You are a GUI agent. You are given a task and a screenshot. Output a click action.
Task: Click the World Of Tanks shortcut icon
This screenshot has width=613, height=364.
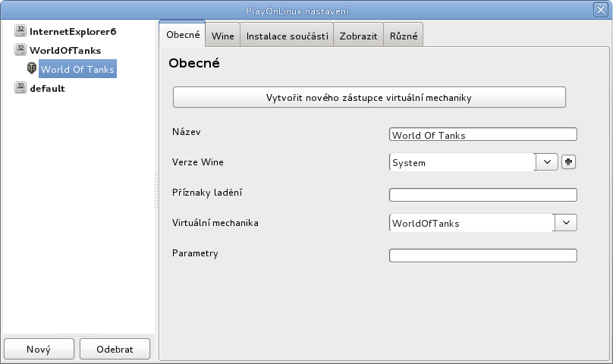[x=32, y=68]
